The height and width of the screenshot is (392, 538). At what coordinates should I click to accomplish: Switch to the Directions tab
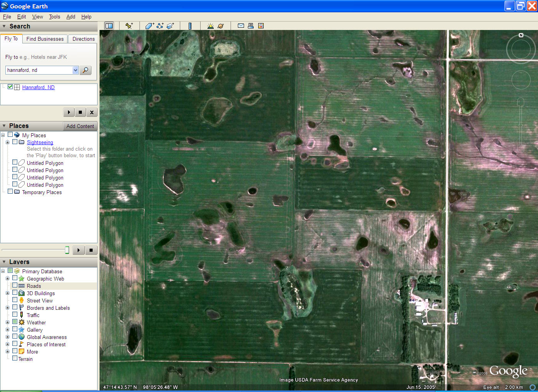pyautogui.click(x=83, y=39)
